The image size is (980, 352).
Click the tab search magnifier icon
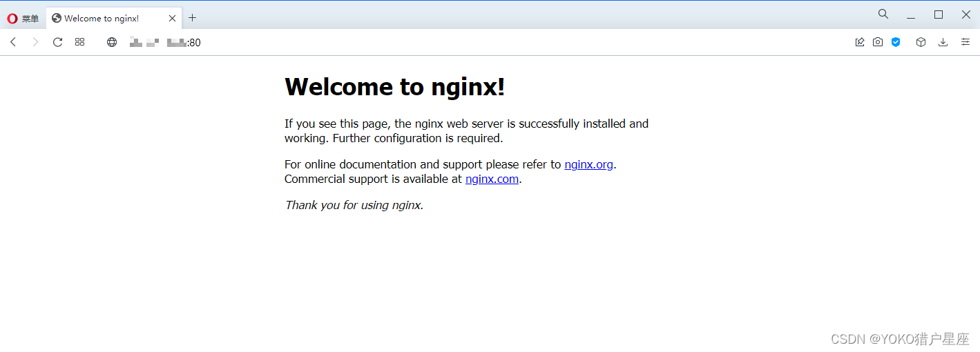tap(883, 14)
